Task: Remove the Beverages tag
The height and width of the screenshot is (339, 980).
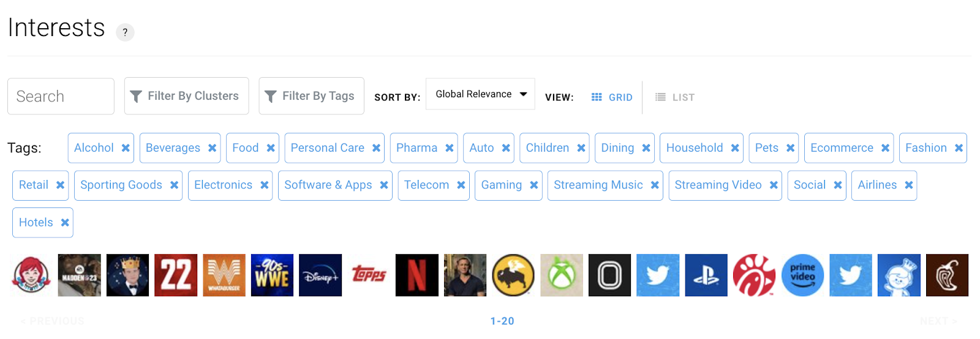Action: tap(212, 148)
